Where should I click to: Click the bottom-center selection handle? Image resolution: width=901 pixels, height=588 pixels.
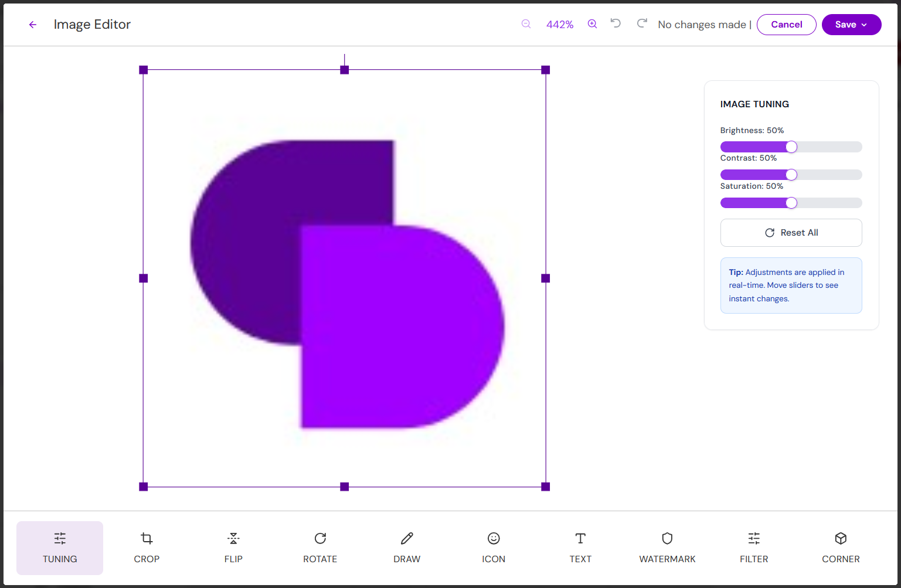pyautogui.click(x=345, y=487)
